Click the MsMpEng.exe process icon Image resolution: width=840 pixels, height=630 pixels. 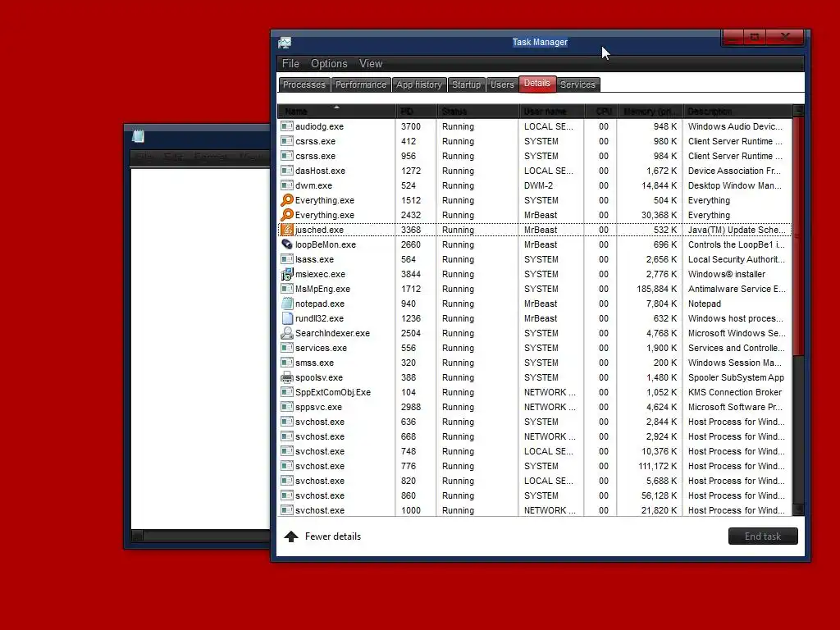tap(287, 288)
